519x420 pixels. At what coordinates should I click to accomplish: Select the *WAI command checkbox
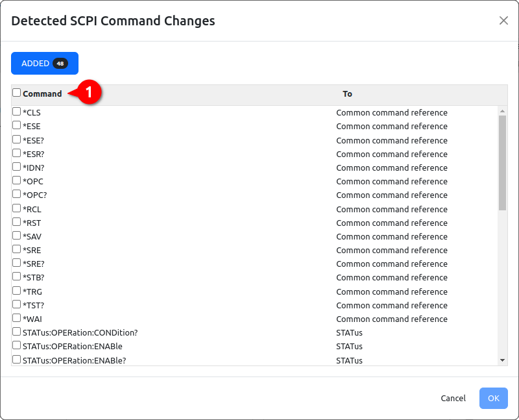pos(17,318)
